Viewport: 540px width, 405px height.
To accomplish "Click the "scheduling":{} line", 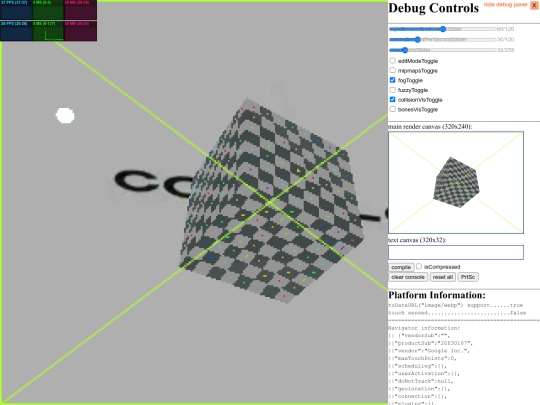I will click(x=417, y=366).
